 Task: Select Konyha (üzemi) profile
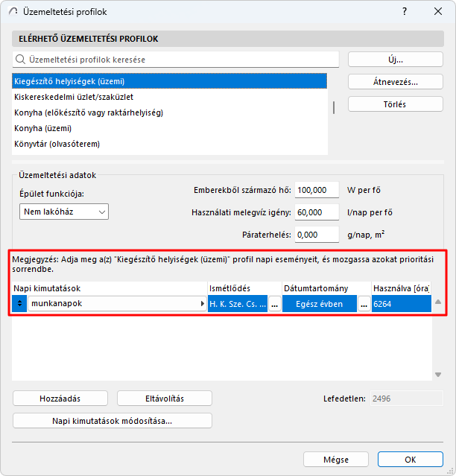pos(43,128)
